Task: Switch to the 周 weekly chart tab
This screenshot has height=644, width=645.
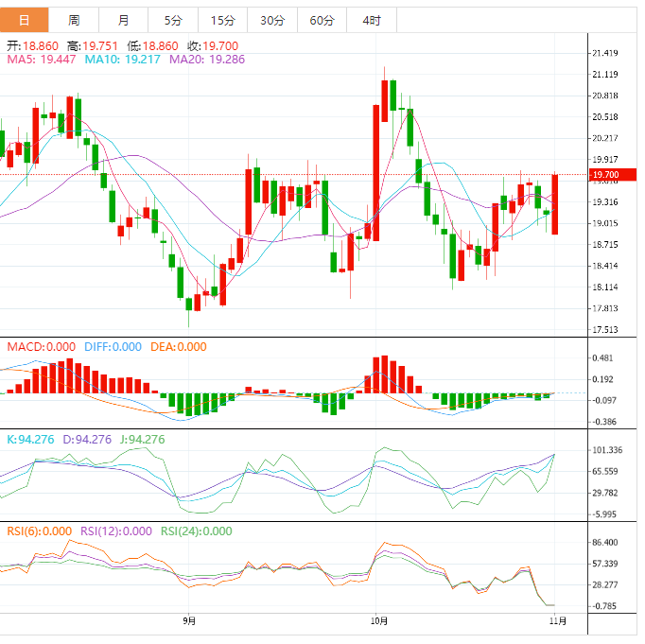Action: click(x=74, y=20)
